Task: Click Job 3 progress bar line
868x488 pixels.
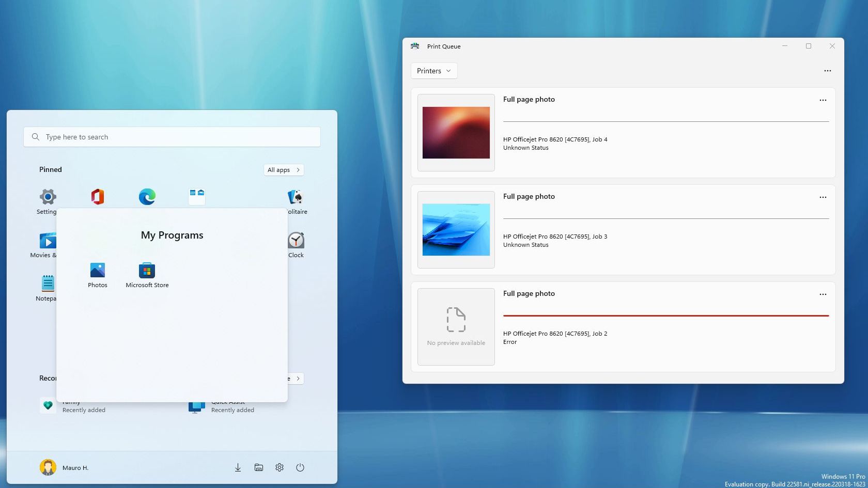Action: click(666, 218)
